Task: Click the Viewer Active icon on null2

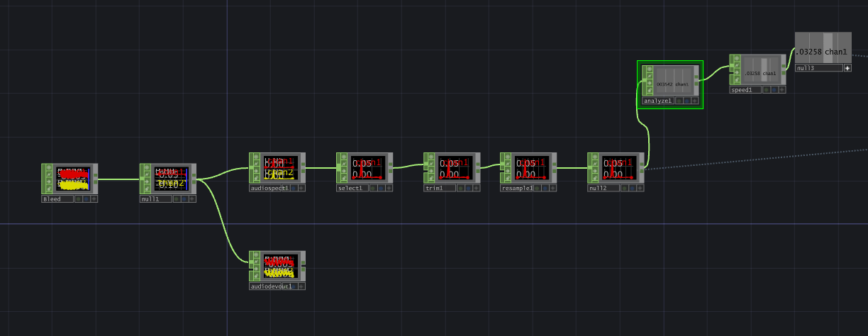Action: 639,188
